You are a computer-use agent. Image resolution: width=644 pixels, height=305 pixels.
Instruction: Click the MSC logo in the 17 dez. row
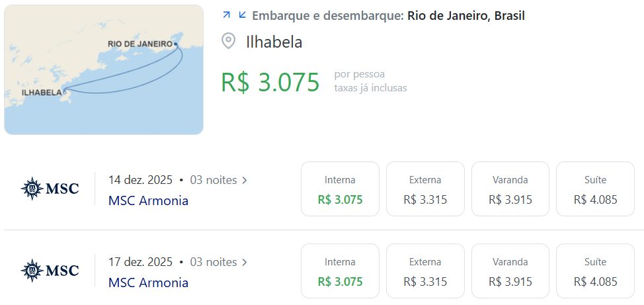coord(50,271)
